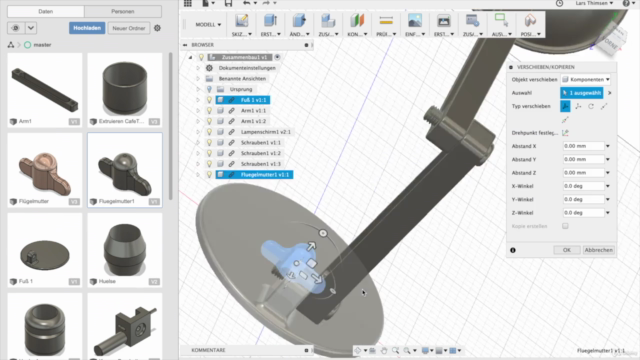Select the Auswählen selection tool icon
This screenshot has width=640, height=360.
point(501,20)
